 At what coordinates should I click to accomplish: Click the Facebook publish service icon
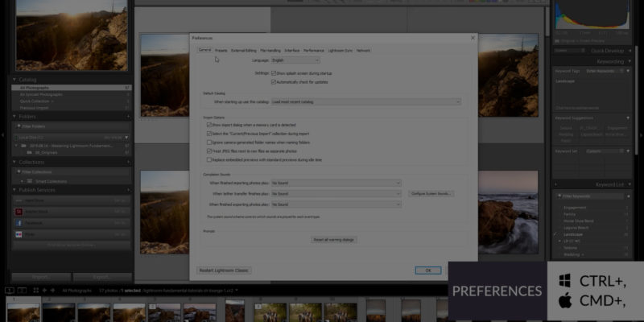(19, 223)
